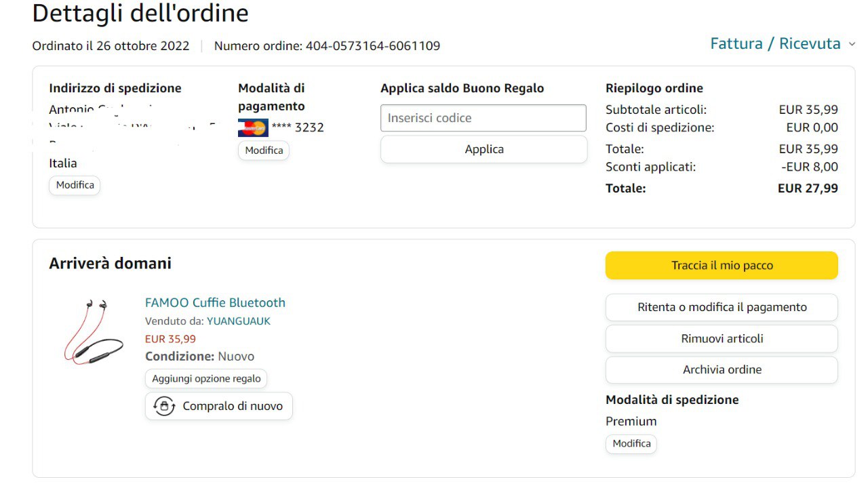Click the order number 404-0573164-6061109
The image size is (868, 488).
pos(372,46)
